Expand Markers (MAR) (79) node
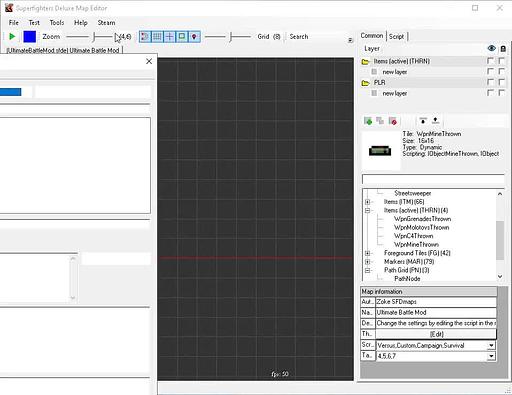The image size is (512, 395). (367, 262)
